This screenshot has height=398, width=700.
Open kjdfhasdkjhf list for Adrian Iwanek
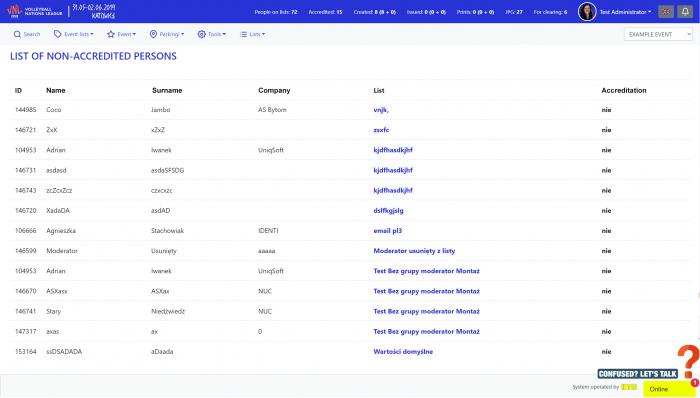393,150
